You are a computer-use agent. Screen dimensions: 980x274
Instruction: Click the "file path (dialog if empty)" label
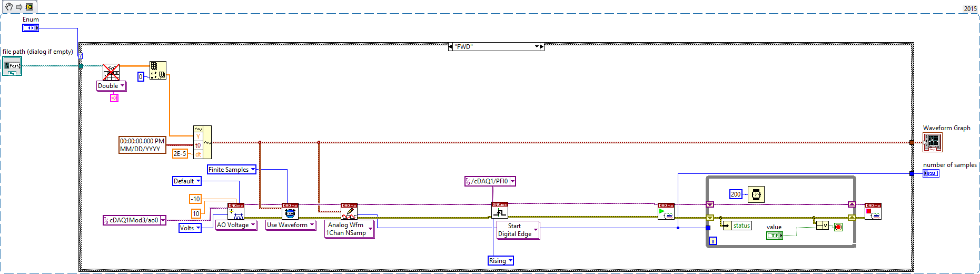pos(38,52)
